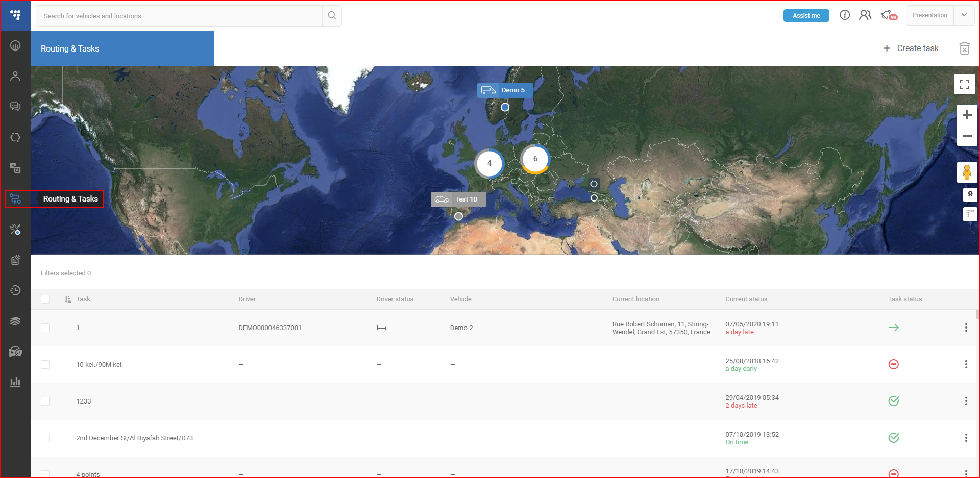Screen dimensions: 980x478
Task: Select the Routing & Tasks header tab
Action: coord(122,48)
